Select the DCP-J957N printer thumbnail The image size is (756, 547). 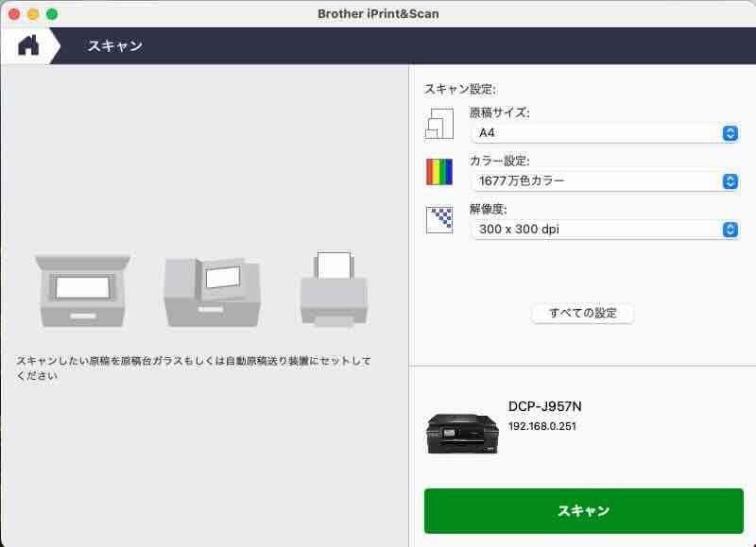(x=462, y=434)
